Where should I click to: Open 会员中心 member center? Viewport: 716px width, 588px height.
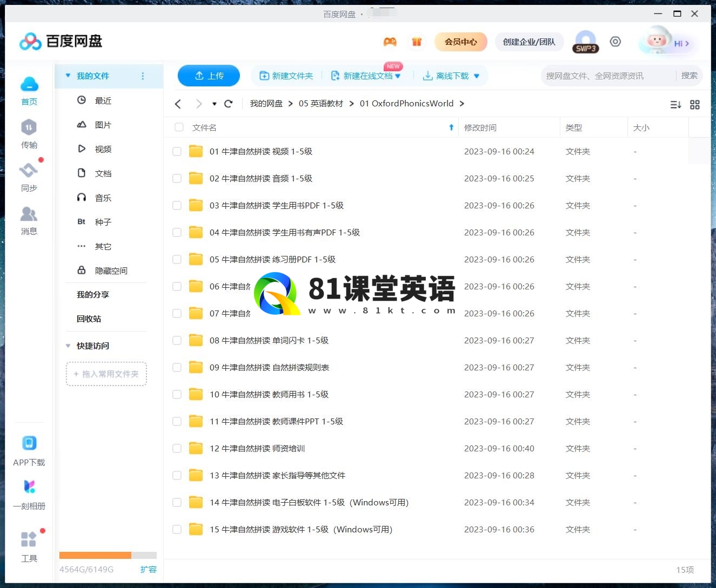pyautogui.click(x=461, y=42)
